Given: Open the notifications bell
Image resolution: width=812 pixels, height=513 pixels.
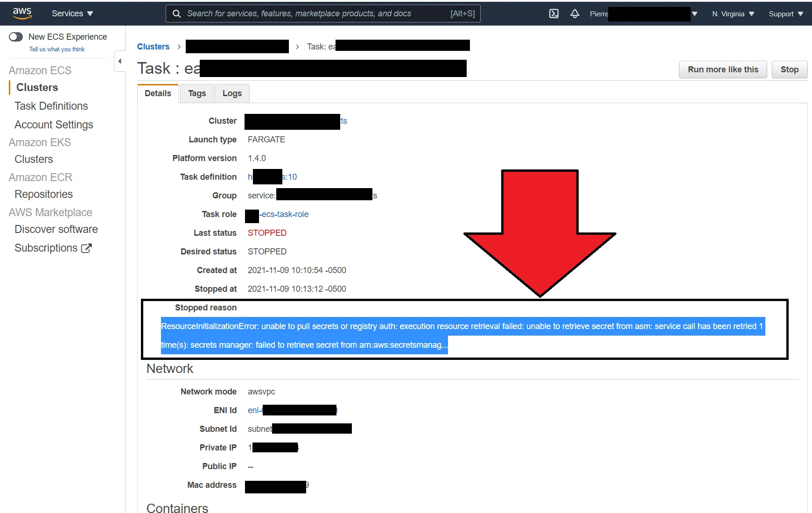Looking at the screenshot, I should 575,14.
